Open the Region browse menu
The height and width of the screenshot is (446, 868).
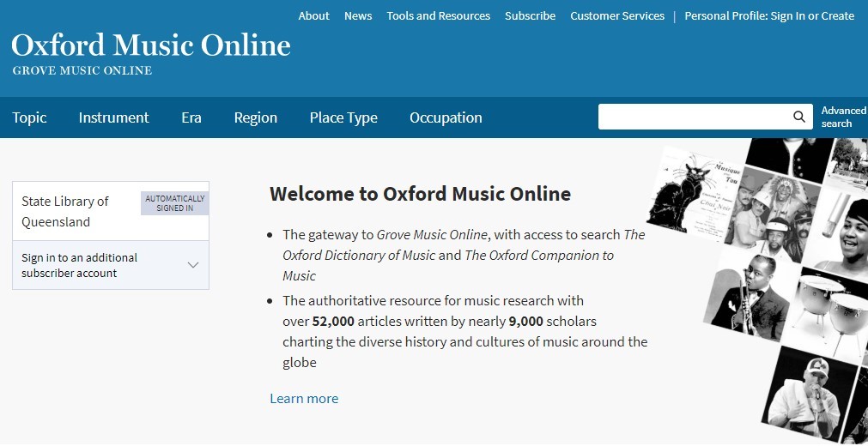coord(256,118)
